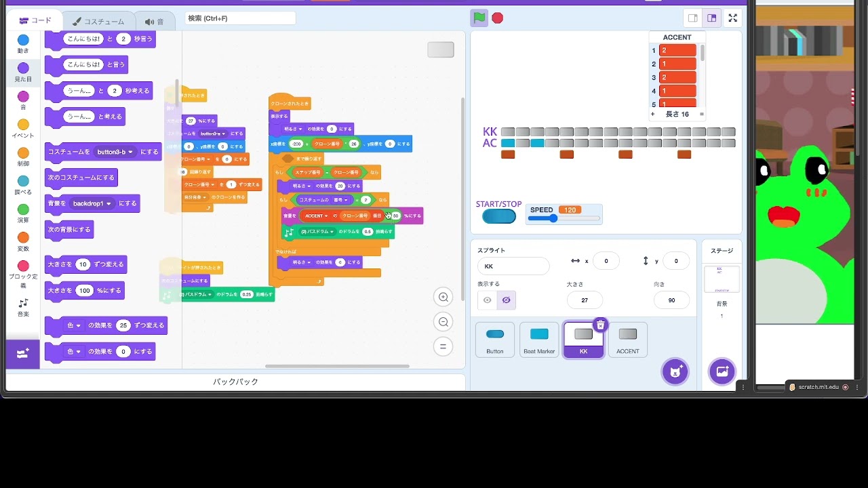Select the stage backdrop thumbnail
This screenshot has height=488, width=868.
point(722,279)
